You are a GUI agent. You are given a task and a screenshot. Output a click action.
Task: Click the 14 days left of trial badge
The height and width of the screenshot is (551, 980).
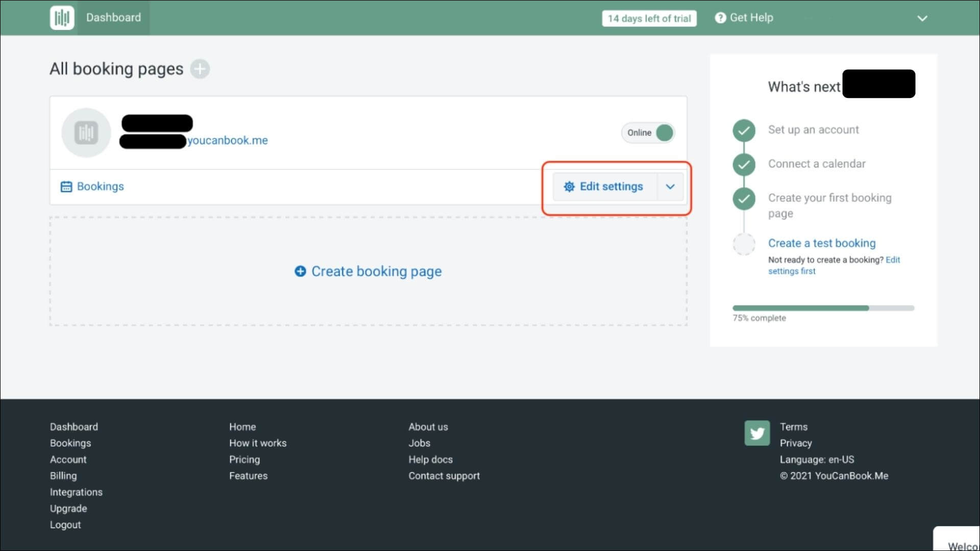(x=649, y=18)
